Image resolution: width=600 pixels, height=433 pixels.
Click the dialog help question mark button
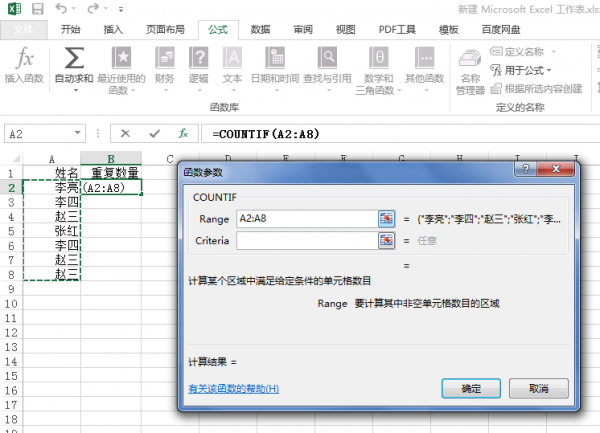525,169
